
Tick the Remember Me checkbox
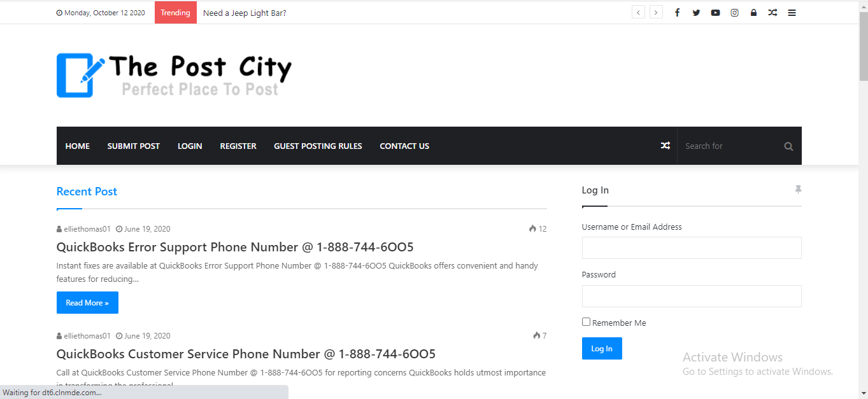pos(586,322)
